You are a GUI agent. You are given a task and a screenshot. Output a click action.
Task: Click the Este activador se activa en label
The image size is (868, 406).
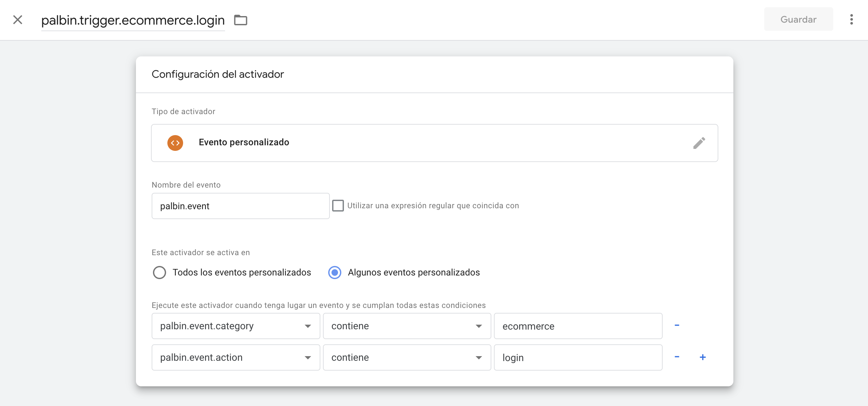pyautogui.click(x=200, y=253)
